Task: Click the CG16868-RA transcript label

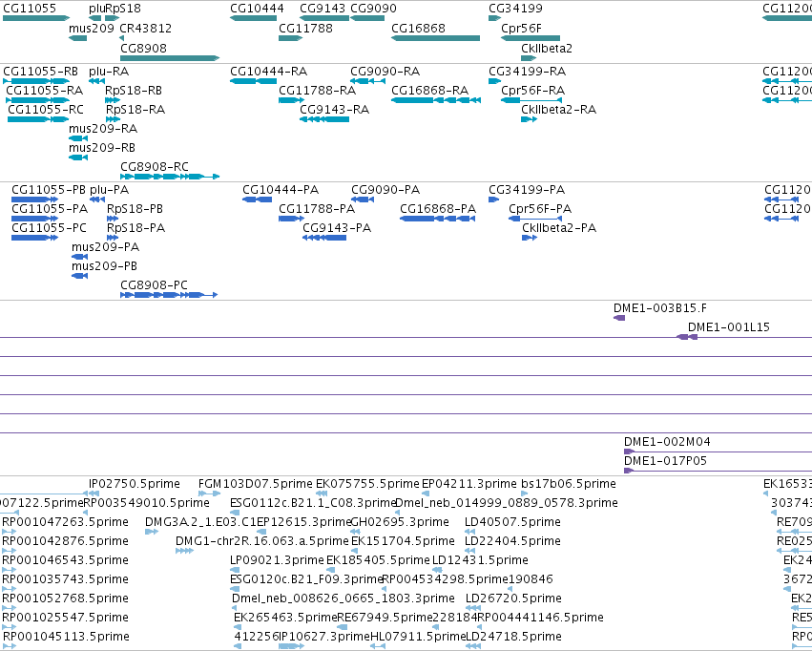Action: (x=429, y=90)
